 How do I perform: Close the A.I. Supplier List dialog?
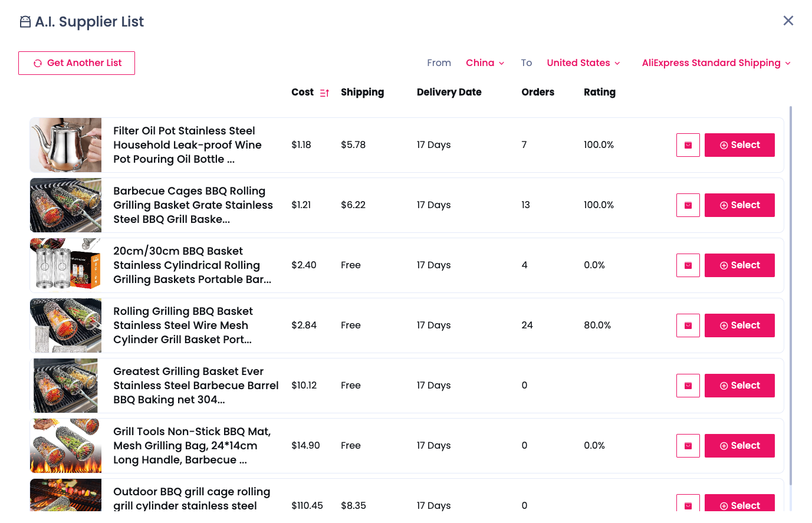(788, 21)
